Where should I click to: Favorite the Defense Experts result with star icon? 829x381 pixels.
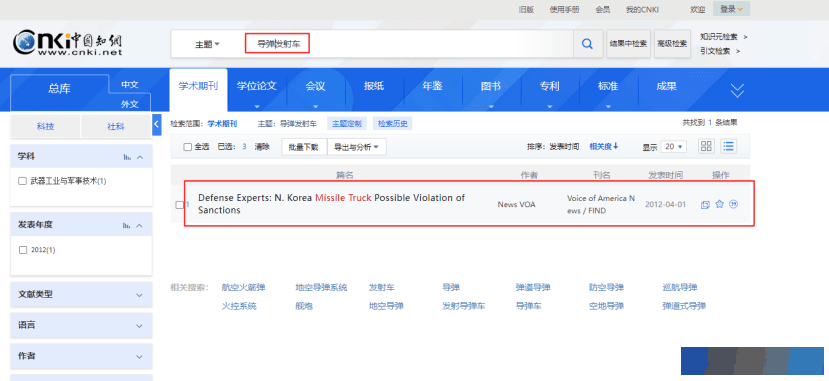719,204
